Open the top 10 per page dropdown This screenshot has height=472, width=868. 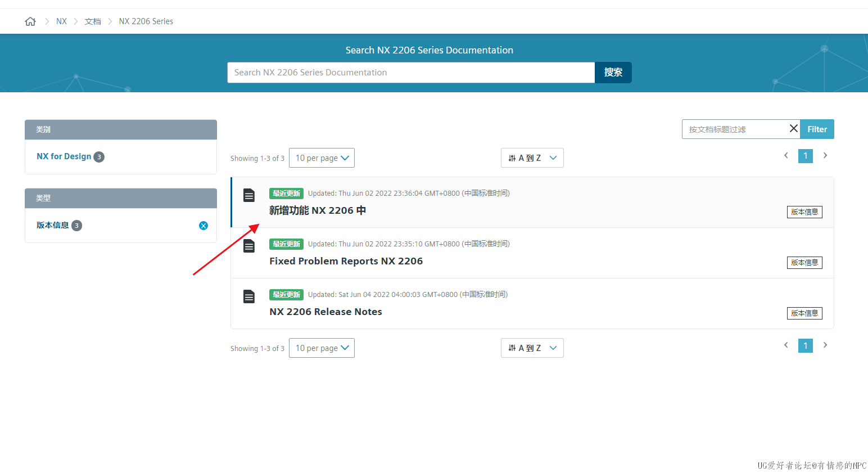[322, 158]
